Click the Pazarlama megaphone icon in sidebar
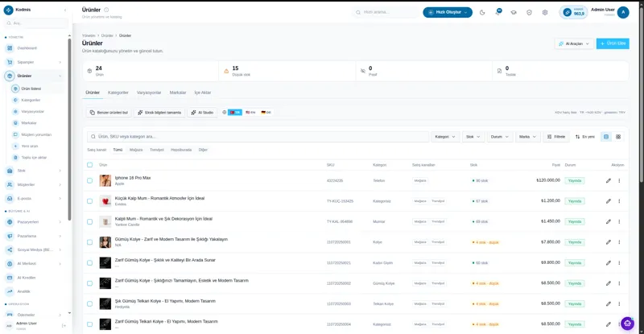 10,236
